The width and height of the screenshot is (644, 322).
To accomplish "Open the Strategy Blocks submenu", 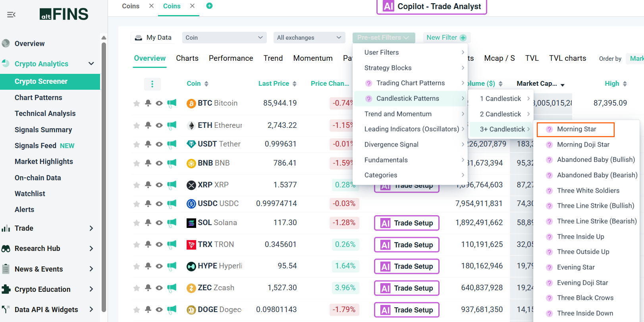I will click(411, 68).
